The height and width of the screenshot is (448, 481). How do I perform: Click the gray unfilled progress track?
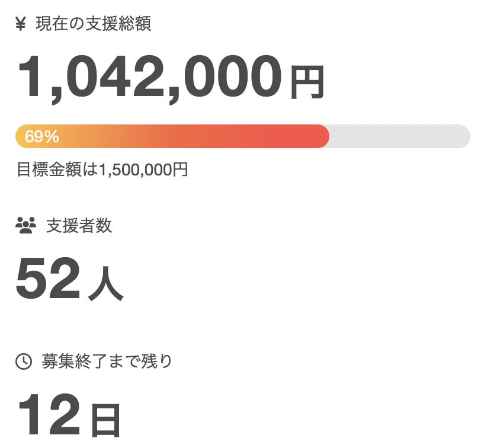click(397, 136)
